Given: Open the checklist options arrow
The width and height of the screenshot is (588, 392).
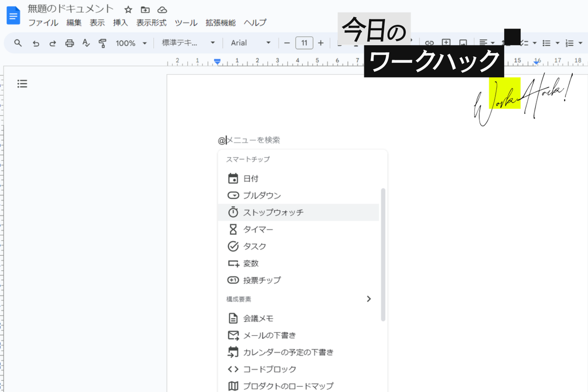Looking at the screenshot, I should click(535, 43).
